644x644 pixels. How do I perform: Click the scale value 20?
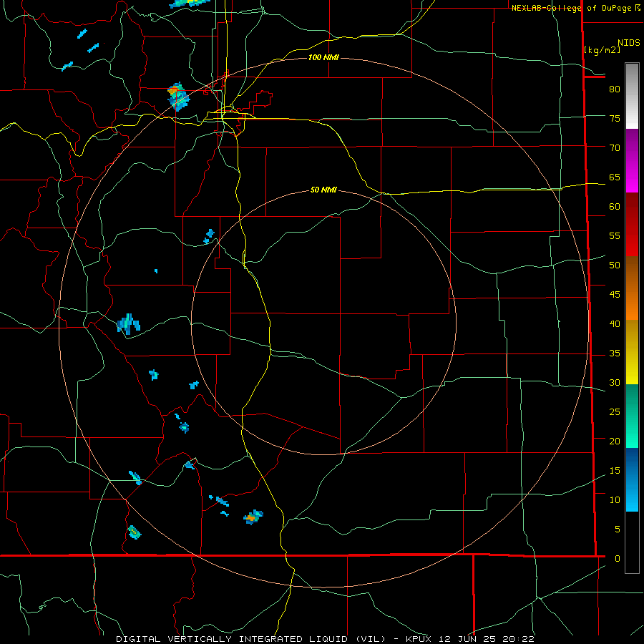[x=615, y=441]
